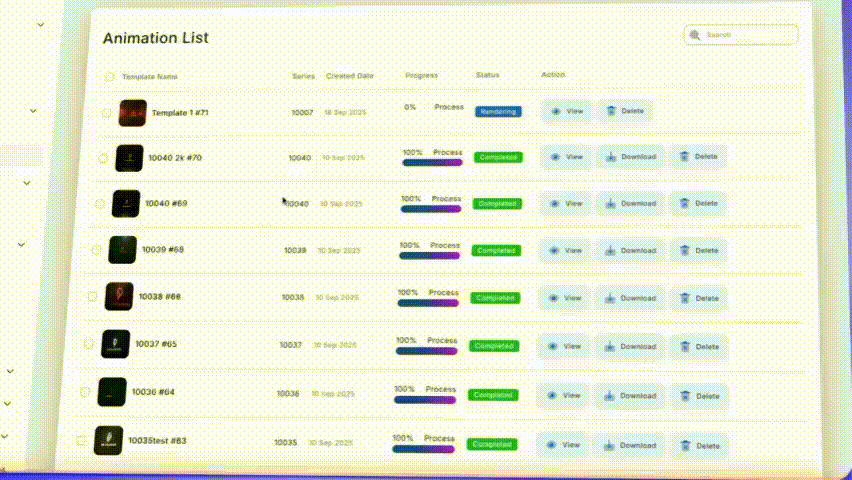
Task: Click the eye icon for 10037 #65
Action: pos(551,346)
